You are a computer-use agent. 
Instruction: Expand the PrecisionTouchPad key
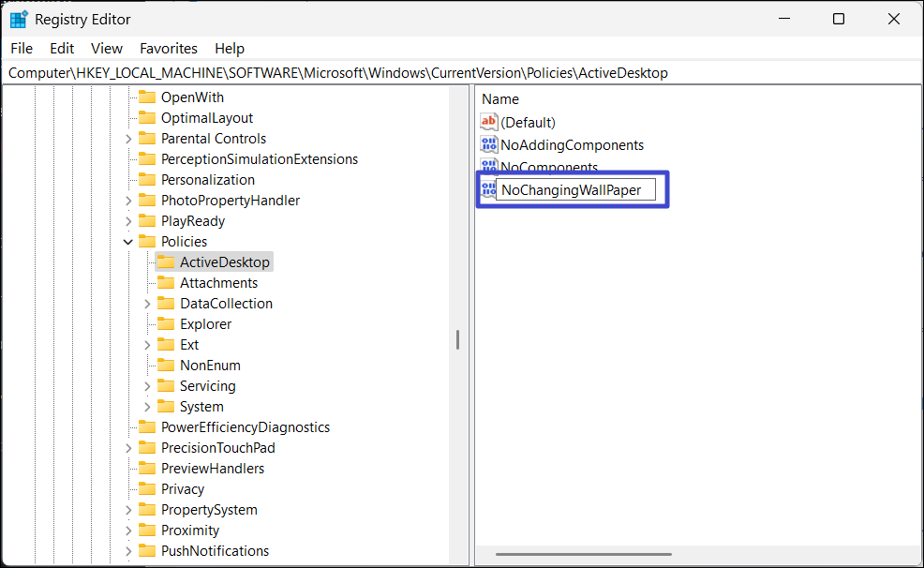coord(128,448)
